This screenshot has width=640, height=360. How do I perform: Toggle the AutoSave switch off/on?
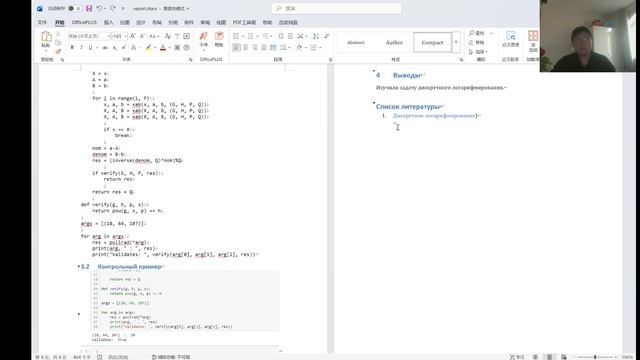pos(74,8)
